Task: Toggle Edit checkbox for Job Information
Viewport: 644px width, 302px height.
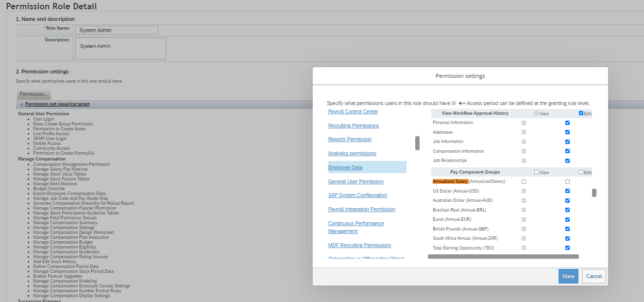Action: coord(567,142)
